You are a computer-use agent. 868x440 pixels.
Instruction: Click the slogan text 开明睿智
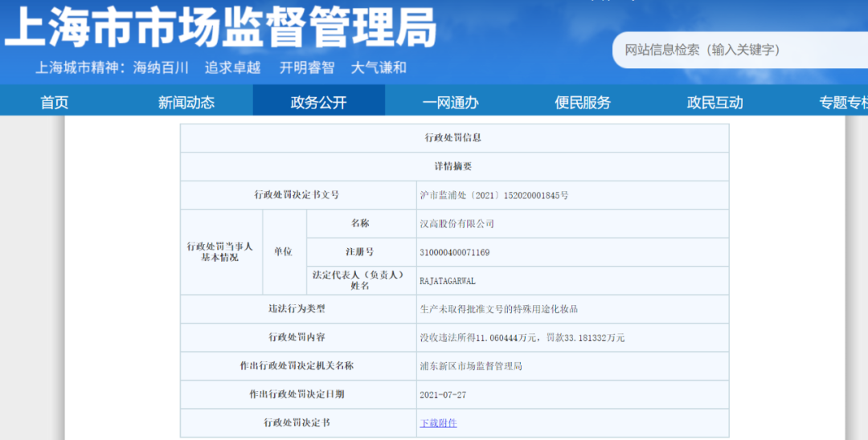[307, 68]
